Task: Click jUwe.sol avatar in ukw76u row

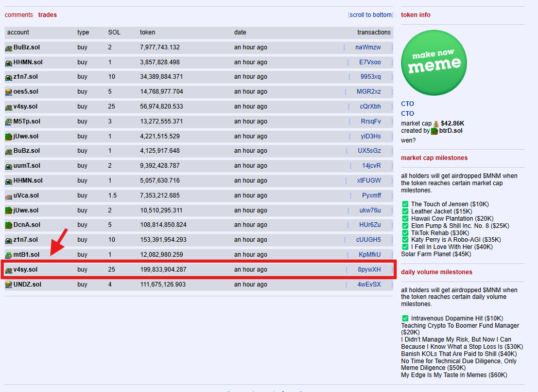Action: coord(9,211)
